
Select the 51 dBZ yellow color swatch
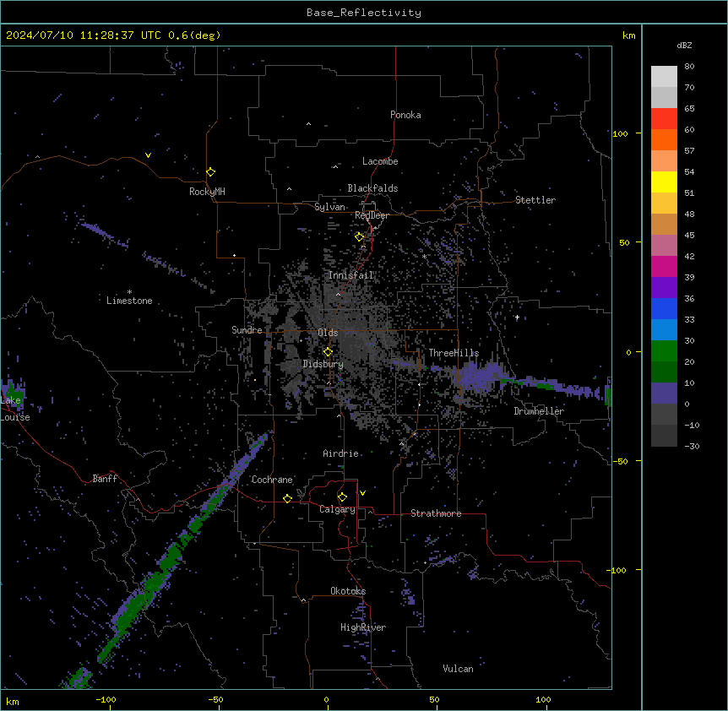pyautogui.click(x=664, y=182)
